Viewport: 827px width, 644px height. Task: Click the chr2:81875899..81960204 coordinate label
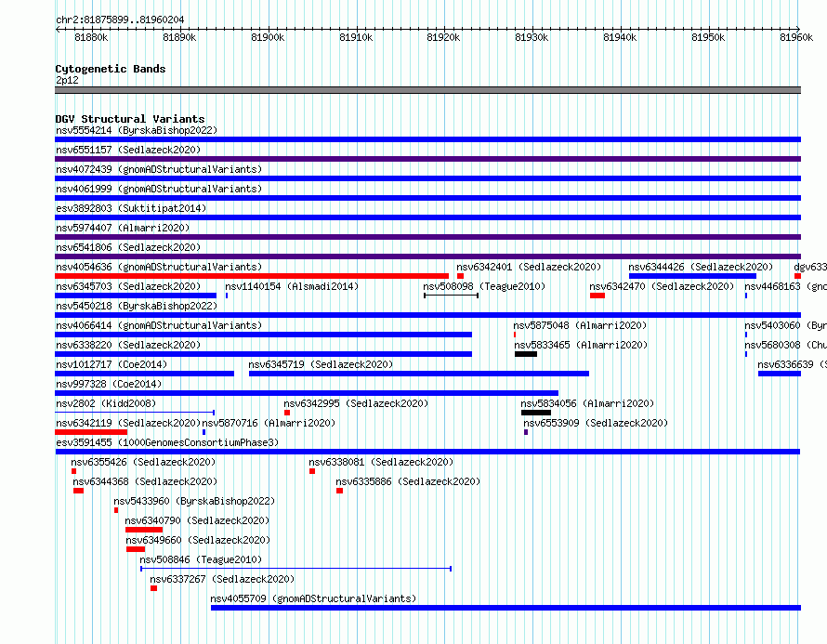click(x=120, y=20)
